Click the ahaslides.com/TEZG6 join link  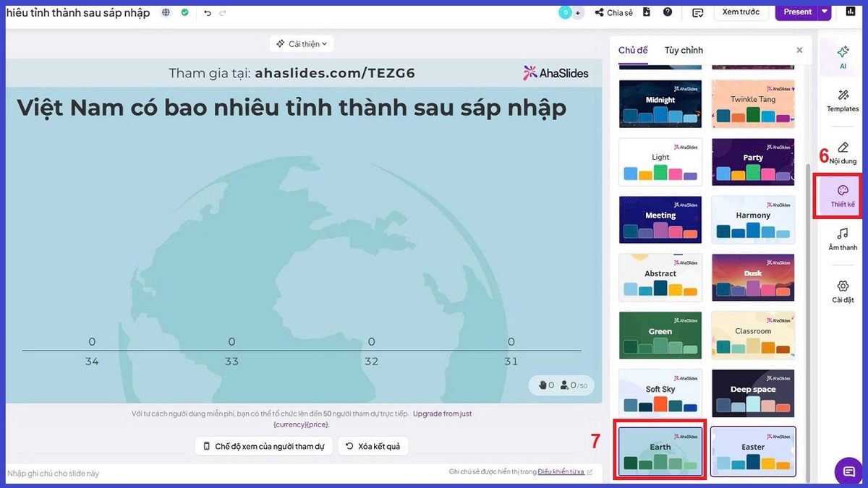click(335, 73)
